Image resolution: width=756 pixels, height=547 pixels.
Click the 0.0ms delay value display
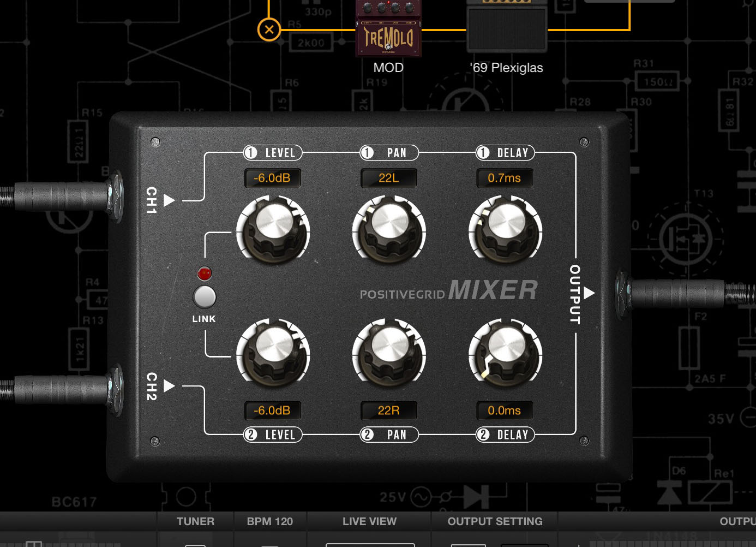[505, 411]
